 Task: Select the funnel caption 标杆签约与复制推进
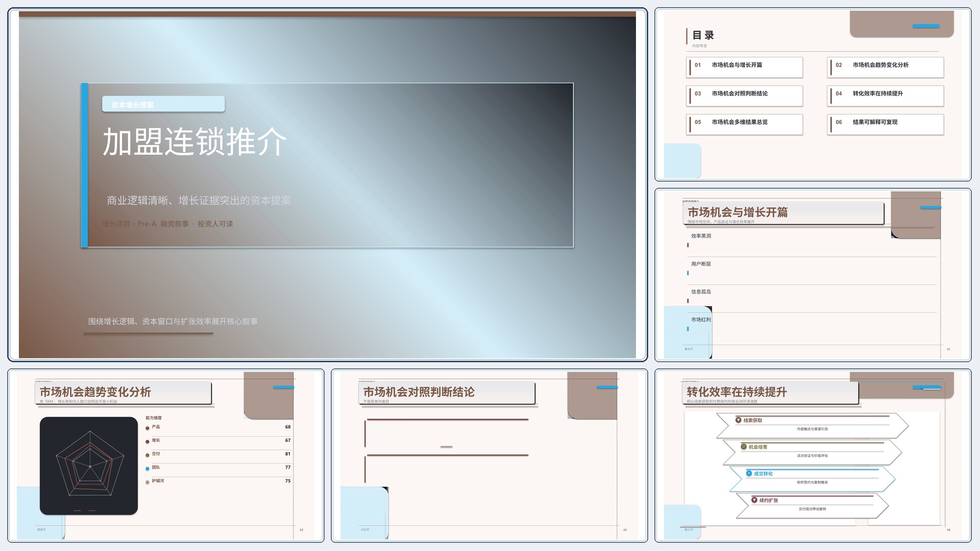coord(812,482)
